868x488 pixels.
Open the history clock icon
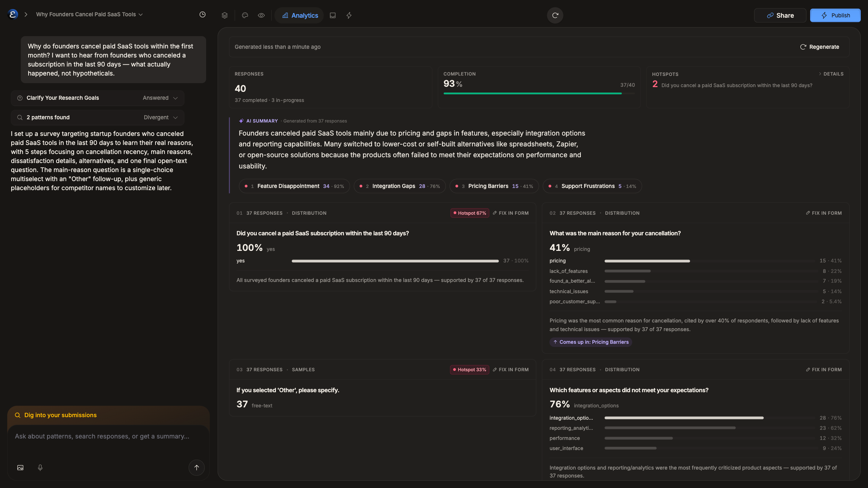(x=203, y=14)
